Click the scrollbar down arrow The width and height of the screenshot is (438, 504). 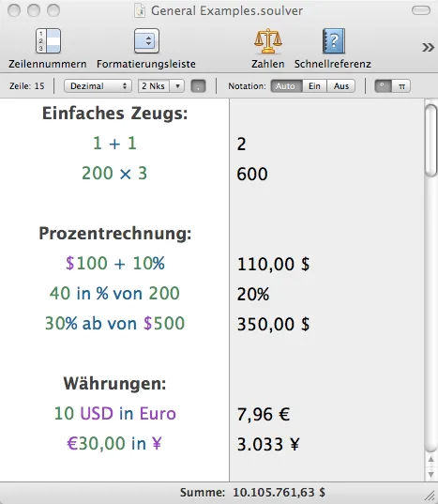click(430, 475)
